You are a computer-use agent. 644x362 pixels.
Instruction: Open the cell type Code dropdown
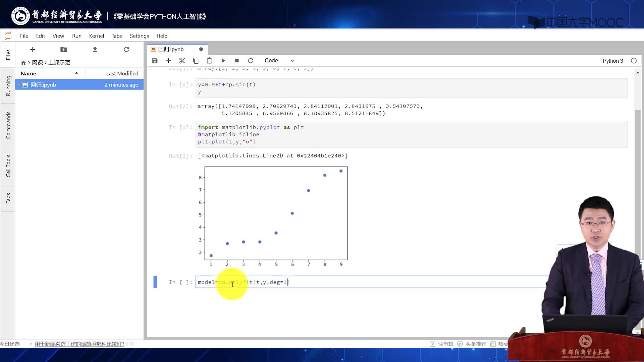[x=279, y=61]
